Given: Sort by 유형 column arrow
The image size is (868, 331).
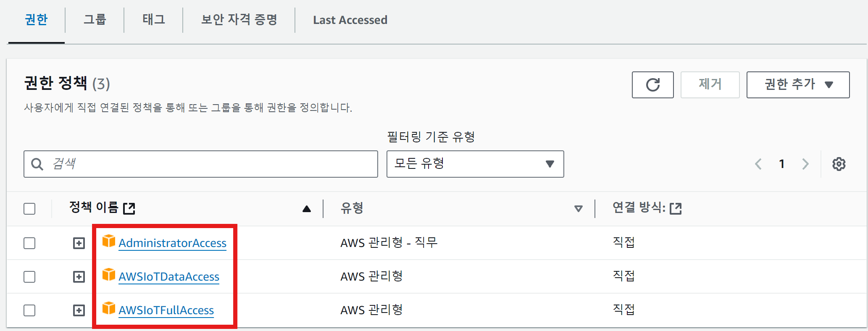Looking at the screenshot, I should point(578,209).
